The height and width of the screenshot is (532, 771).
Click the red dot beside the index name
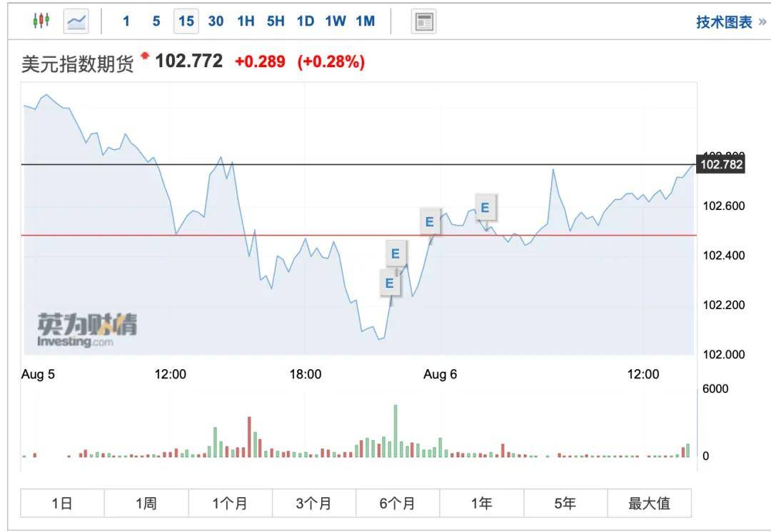[x=146, y=56]
